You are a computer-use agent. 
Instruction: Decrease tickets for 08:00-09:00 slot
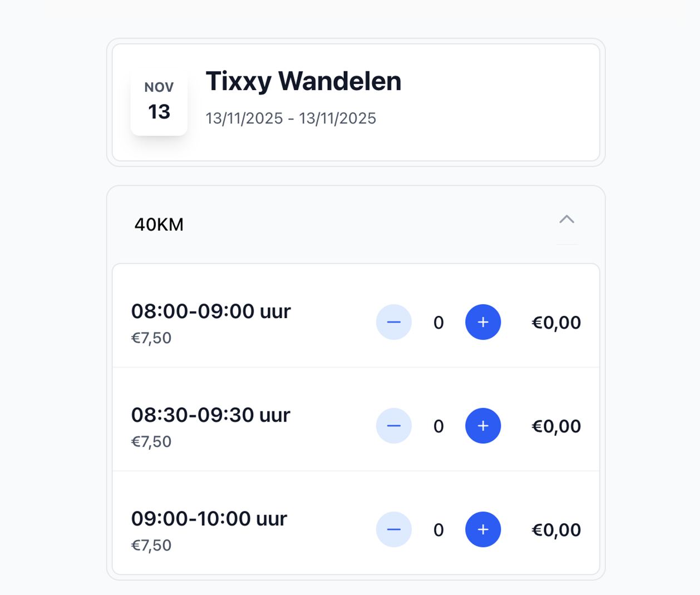(x=393, y=322)
